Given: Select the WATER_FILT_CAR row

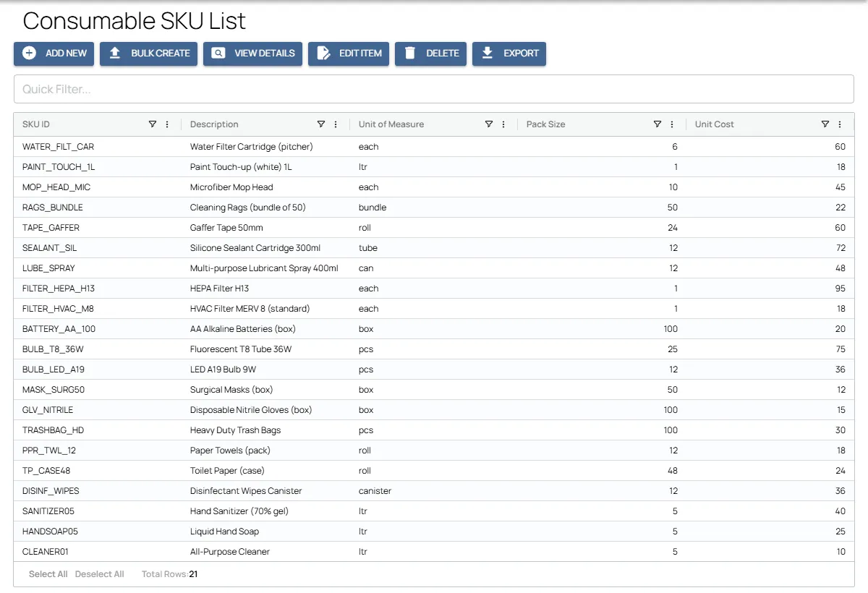Looking at the screenshot, I should (434, 147).
